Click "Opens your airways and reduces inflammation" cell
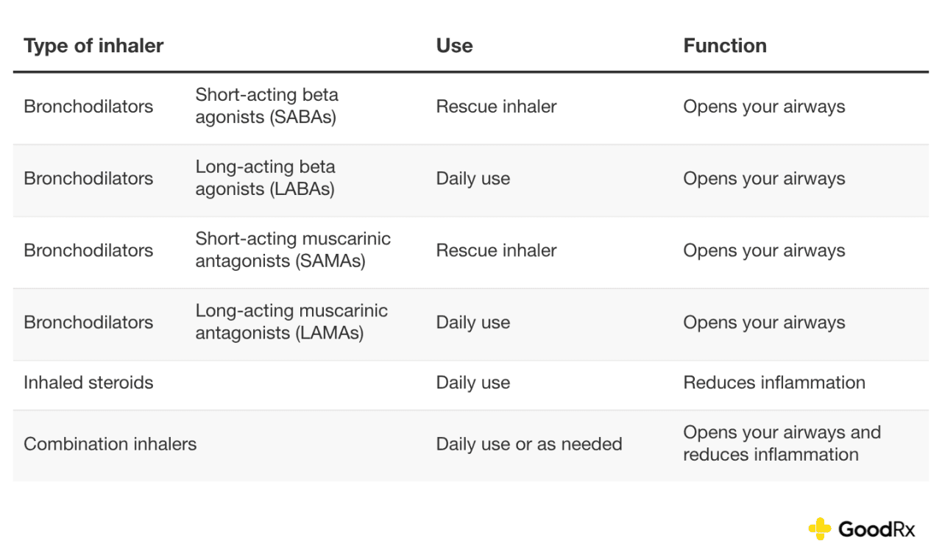 [x=782, y=444]
